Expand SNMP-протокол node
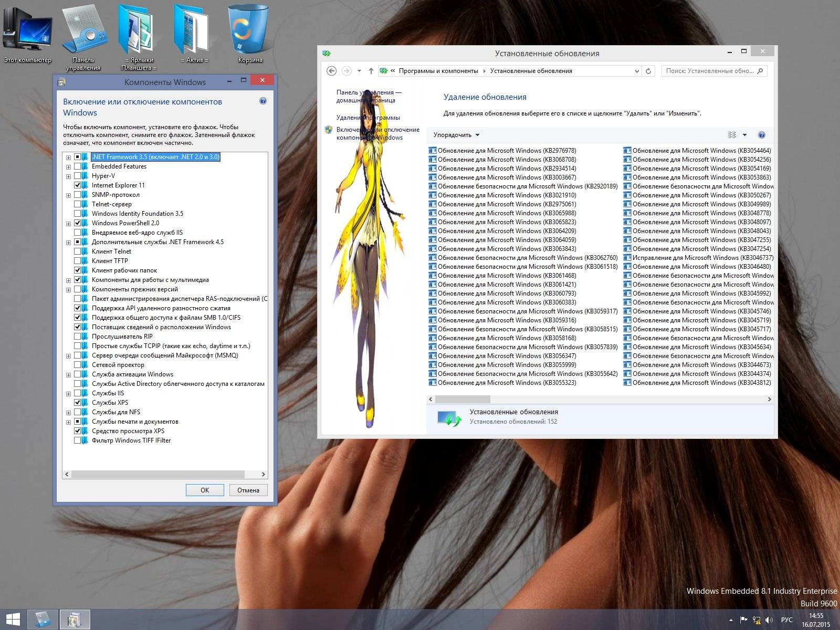 coord(68,195)
